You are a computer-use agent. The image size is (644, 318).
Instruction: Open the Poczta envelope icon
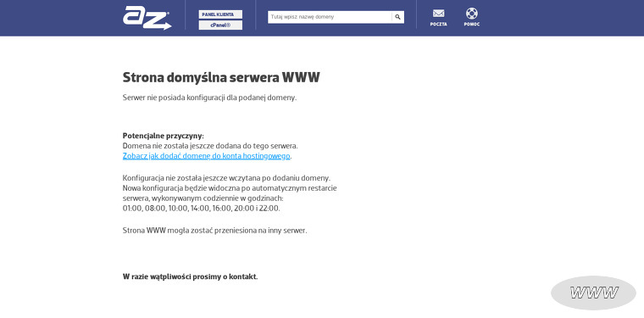coord(438,14)
